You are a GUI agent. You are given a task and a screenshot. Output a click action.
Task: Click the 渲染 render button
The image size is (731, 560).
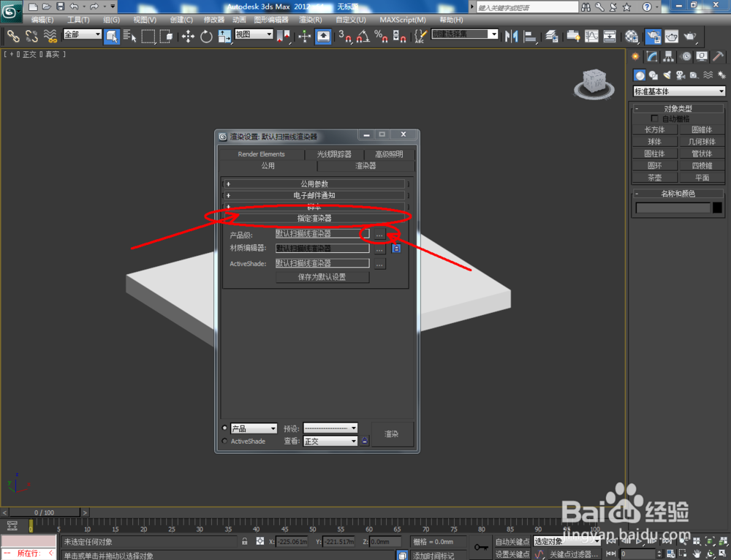pyautogui.click(x=392, y=434)
